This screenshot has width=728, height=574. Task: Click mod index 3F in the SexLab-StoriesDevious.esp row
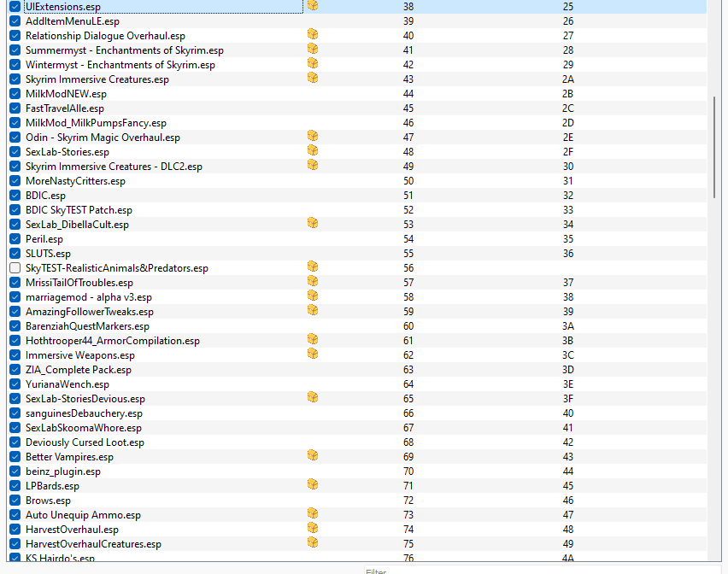pos(568,399)
